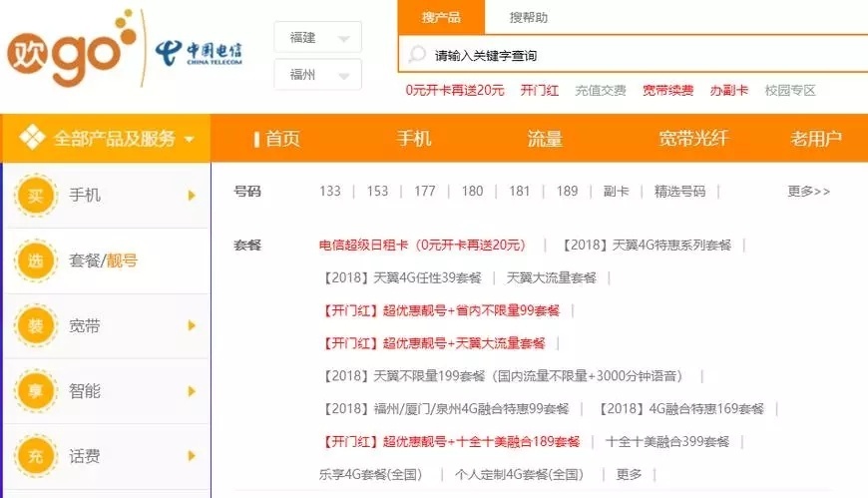Image resolution: width=868 pixels, height=498 pixels.
Task: Click the 欢go logo
Action: click(x=72, y=49)
